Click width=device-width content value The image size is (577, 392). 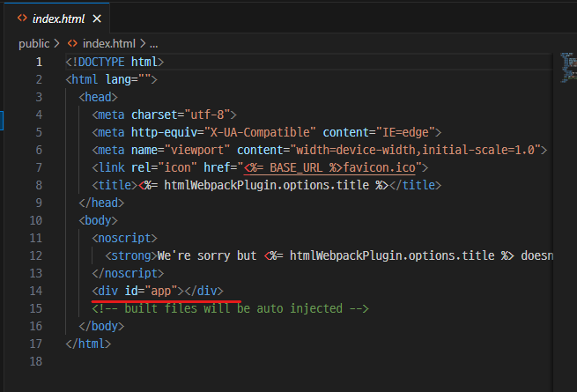click(x=416, y=150)
